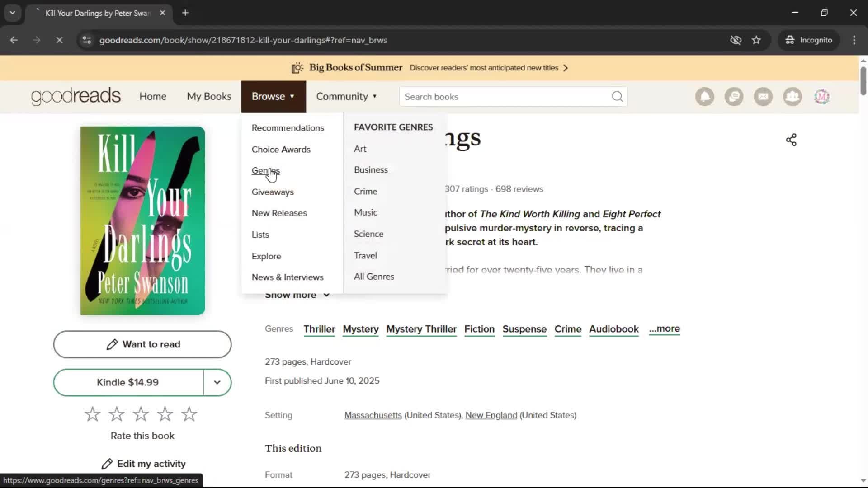Go back to previous page
The height and width of the screenshot is (488, 868).
pos(14,40)
